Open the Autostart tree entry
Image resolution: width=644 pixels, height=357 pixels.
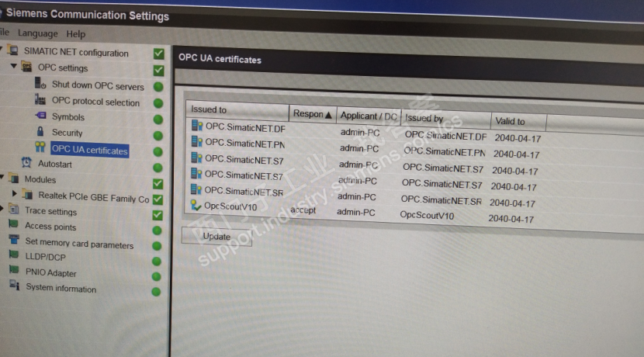55,164
